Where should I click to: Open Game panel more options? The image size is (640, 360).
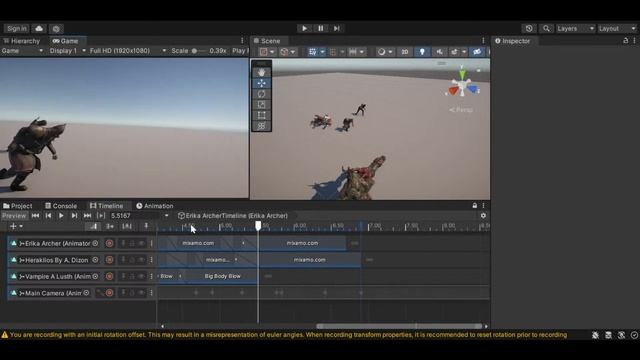(242, 41)
